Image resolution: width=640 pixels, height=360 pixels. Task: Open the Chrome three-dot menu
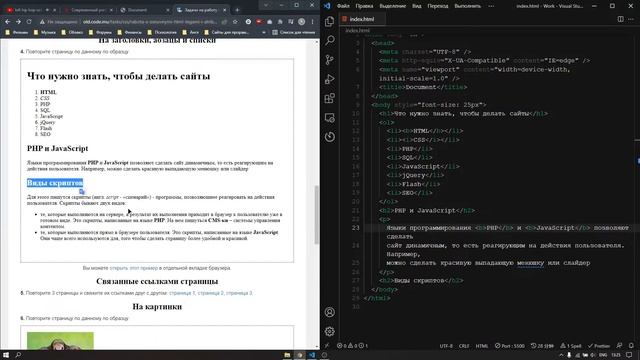point(312,22)
